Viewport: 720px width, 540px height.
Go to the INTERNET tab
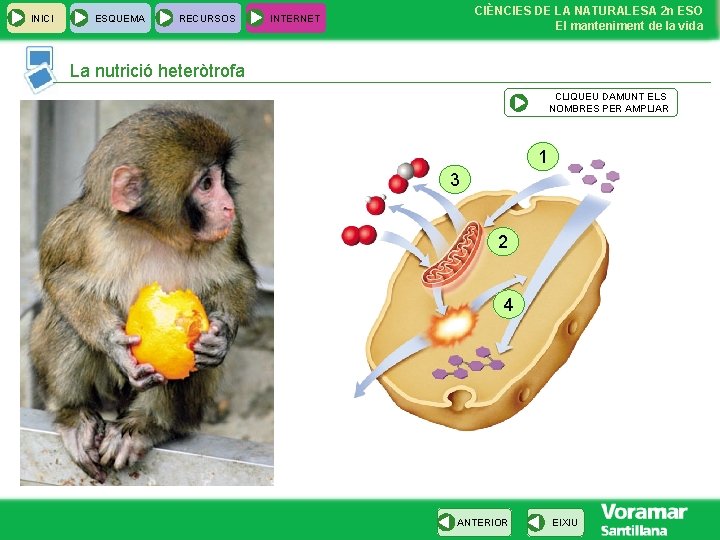(x=286, y=18)
